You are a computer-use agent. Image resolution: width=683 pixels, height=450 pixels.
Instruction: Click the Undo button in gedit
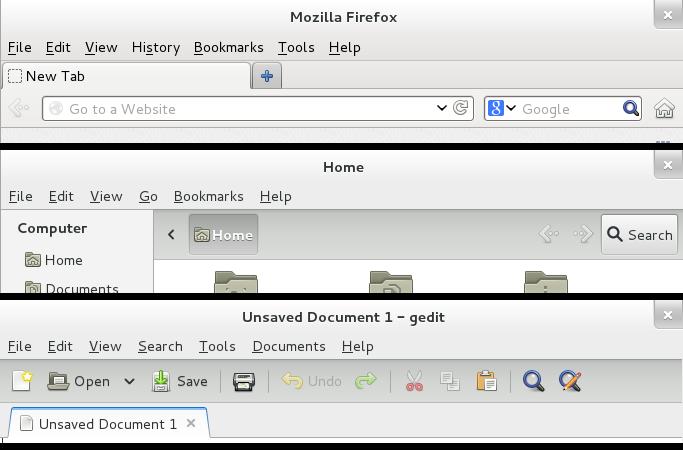pyautogui.click(x=312, y=381)
